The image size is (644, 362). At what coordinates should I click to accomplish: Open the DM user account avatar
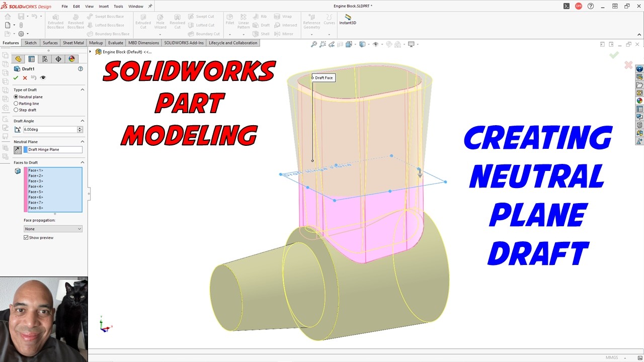click(579, 6)
